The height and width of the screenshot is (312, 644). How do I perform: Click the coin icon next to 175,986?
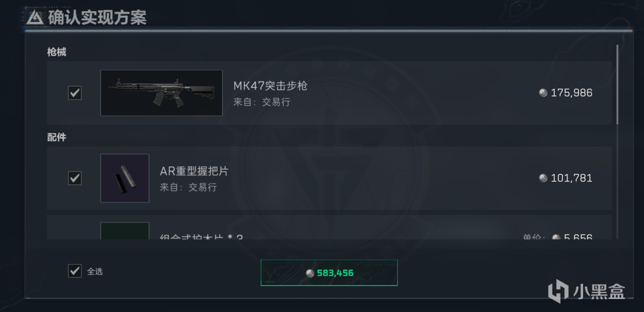click(x=543, y=93)
